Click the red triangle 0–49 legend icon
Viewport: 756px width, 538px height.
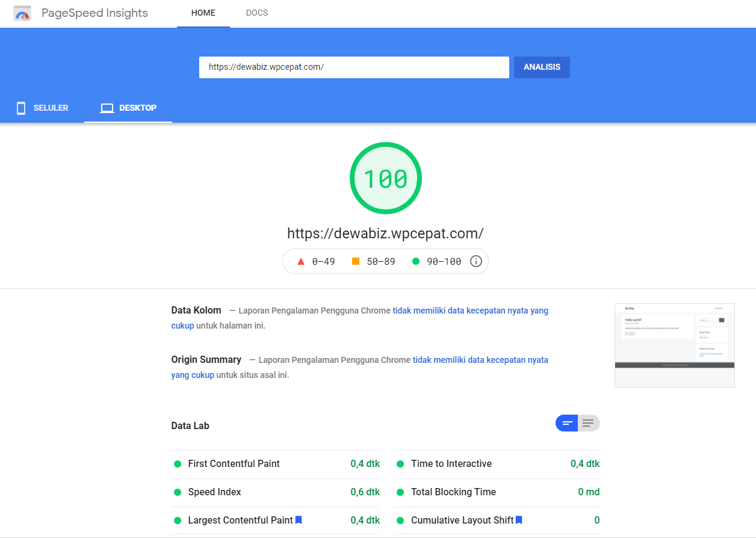(301, 261)
